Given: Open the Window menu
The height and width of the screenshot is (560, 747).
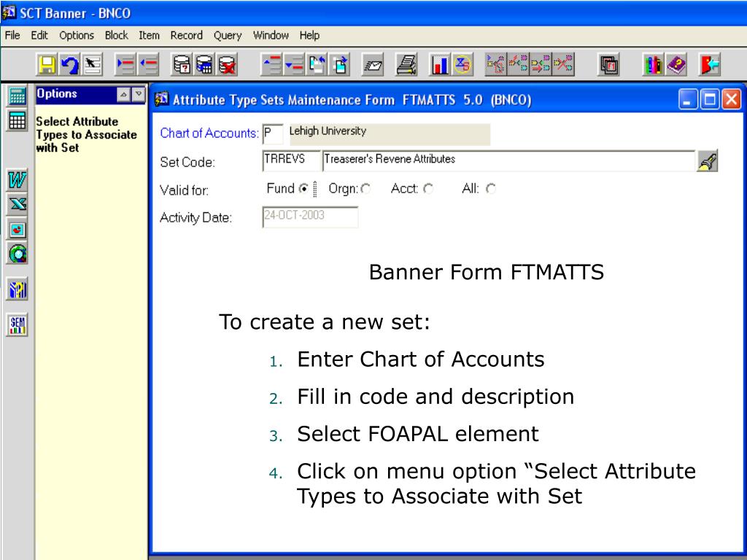Looking at the screenshot, I should point(271,35).
